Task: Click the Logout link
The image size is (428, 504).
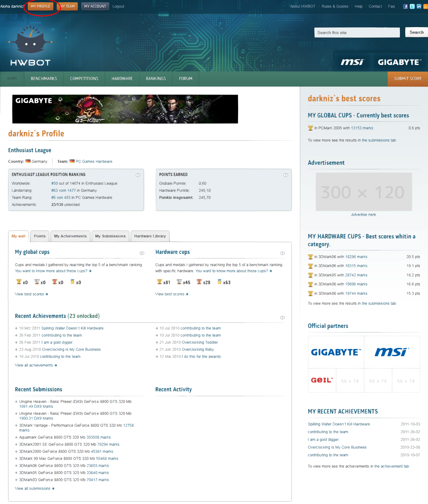Action: pyautogui.click(x=118, y=6)
